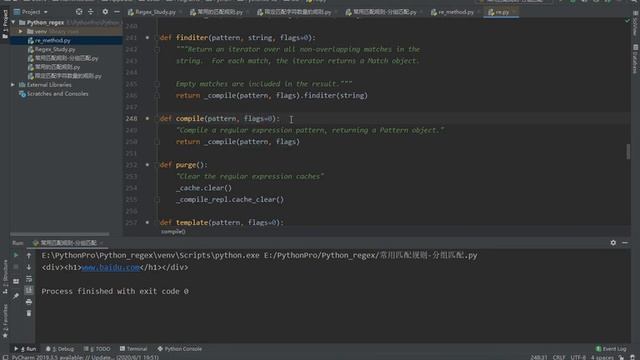Viewport: 640px width, 360px height.
Task: Hide the Run panel with minus icon
Action: 625,243
